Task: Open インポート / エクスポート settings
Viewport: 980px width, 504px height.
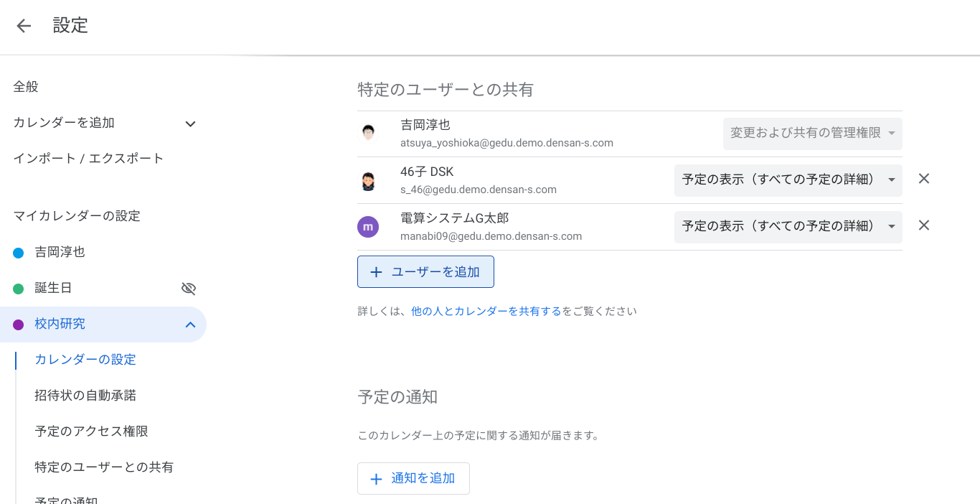Action: coord(88,159)
